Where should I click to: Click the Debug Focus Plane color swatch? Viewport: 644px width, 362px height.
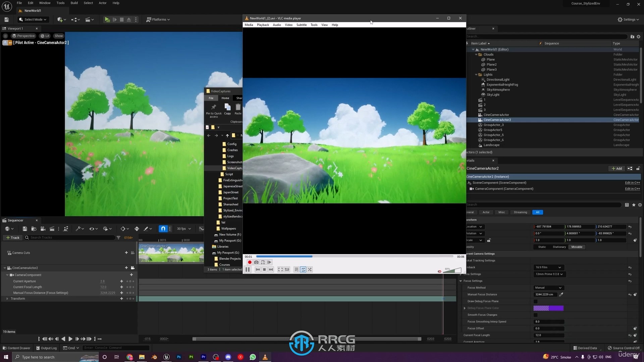[x=548, y=308]
